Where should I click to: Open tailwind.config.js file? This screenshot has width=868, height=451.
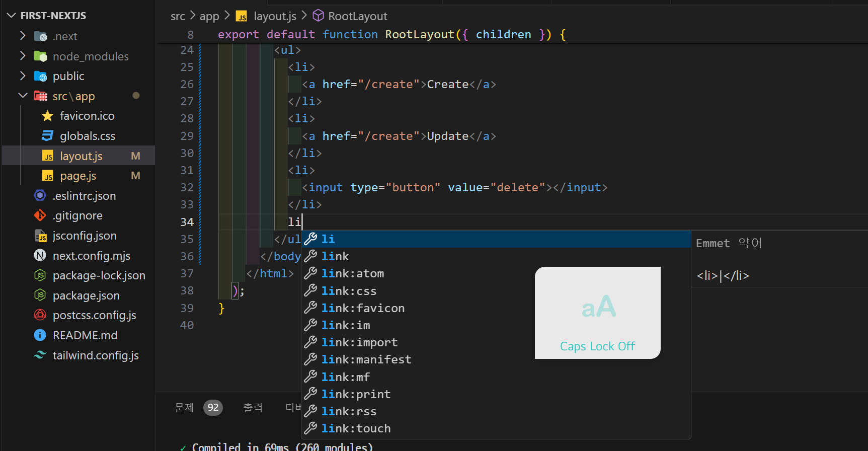(x=96, y=355)
